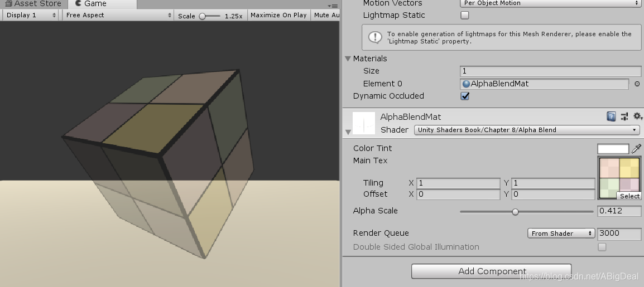Viewport: 644px width, 287px height.
Task: Click the Render Queue value field
Action: point(619,234)
